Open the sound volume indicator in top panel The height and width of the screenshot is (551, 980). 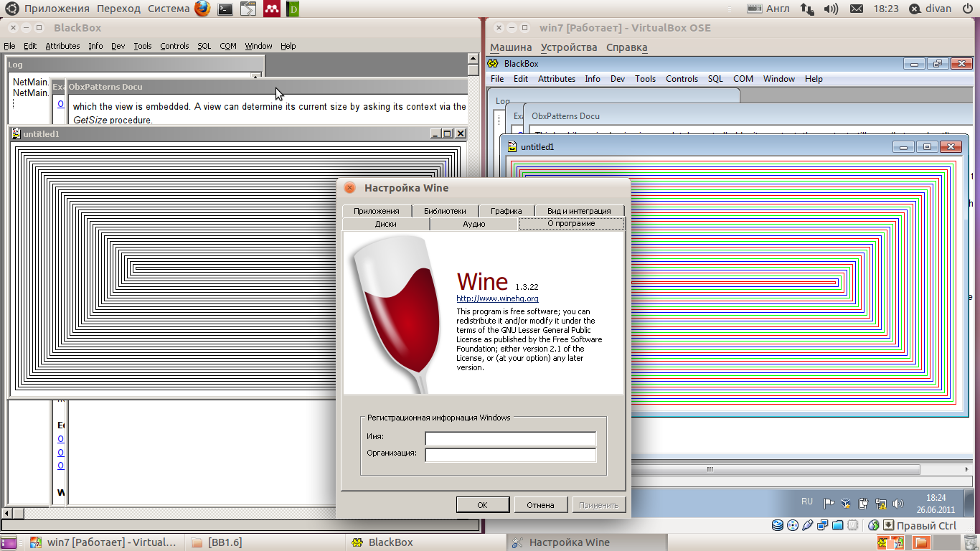(x=831, y=9)
